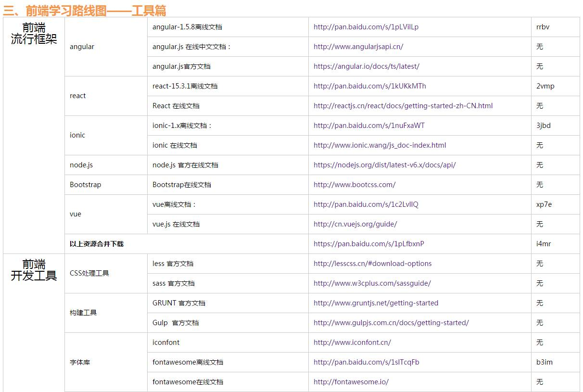This screenshot has width=583, height=392.
Task: Click the Gulp 官方文档 label
Action: click(176, 323)
